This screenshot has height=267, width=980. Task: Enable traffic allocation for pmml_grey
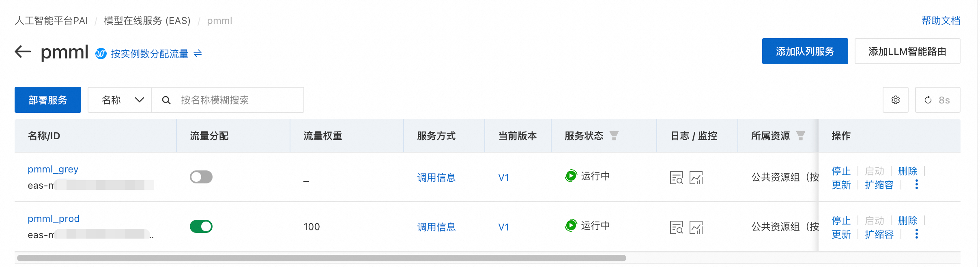[x=201, y=177]
